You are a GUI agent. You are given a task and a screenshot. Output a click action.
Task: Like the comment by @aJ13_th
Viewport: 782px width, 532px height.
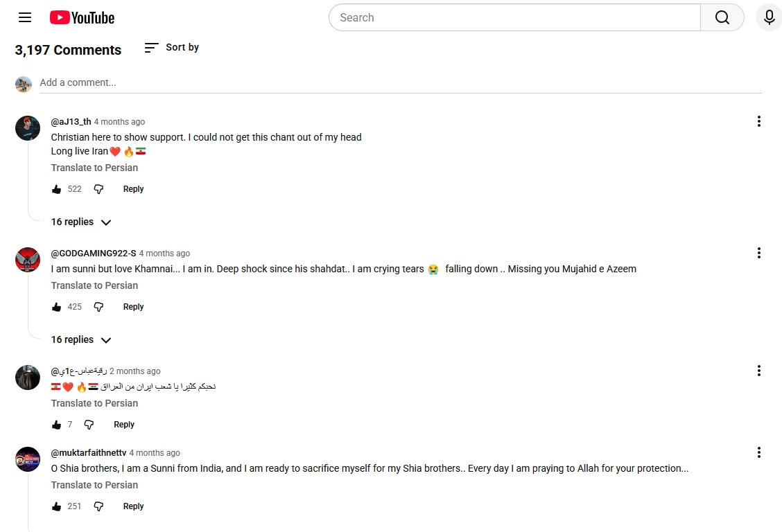coord(56,189)
